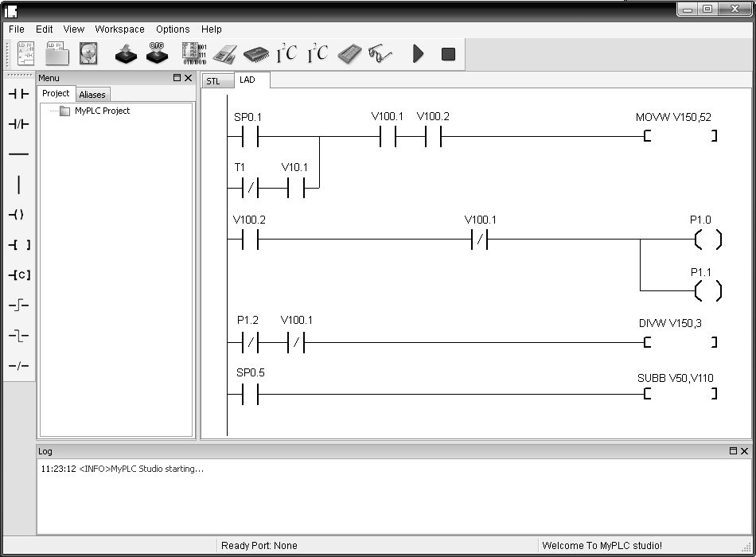Image resolution: width=756 pixels, height=557 pixels.
Task: Click the save disk icon in toolbar
Action: point(88,53)
